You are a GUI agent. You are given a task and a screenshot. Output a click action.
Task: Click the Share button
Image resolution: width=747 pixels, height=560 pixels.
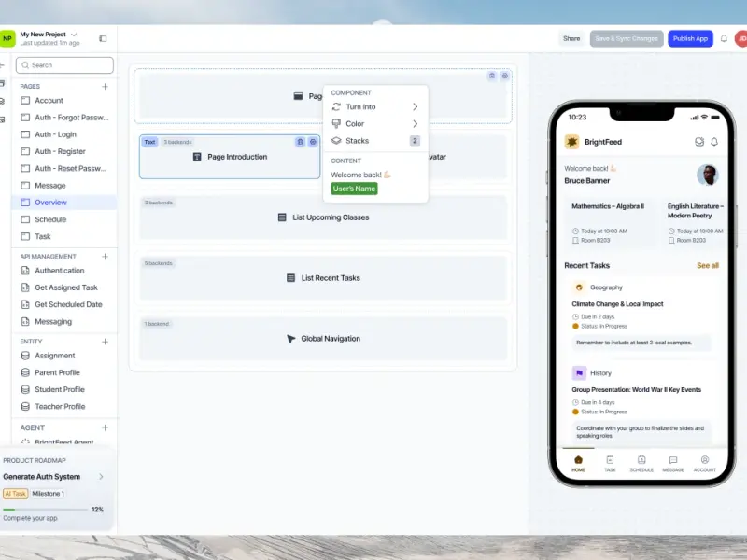pyautogui.click(x=571, y=38)
